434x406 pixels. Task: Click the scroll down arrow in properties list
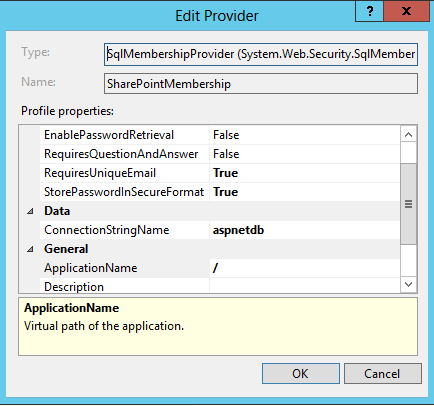408,284
